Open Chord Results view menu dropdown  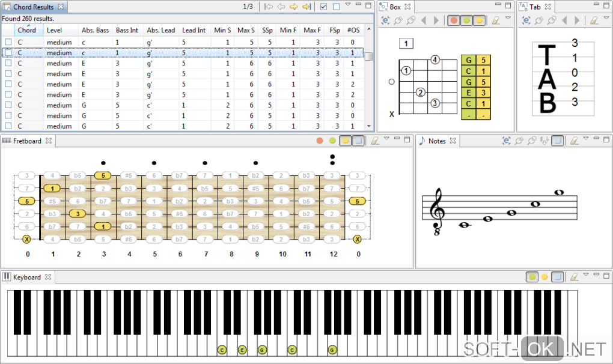(x=348, y=5)
